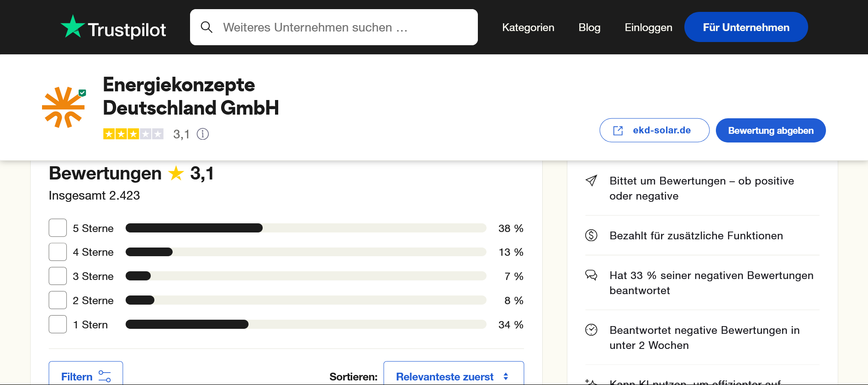Click the Energiekonzepte company logo
Viewport: 868px width, 385px height.
tap(64, 107)
